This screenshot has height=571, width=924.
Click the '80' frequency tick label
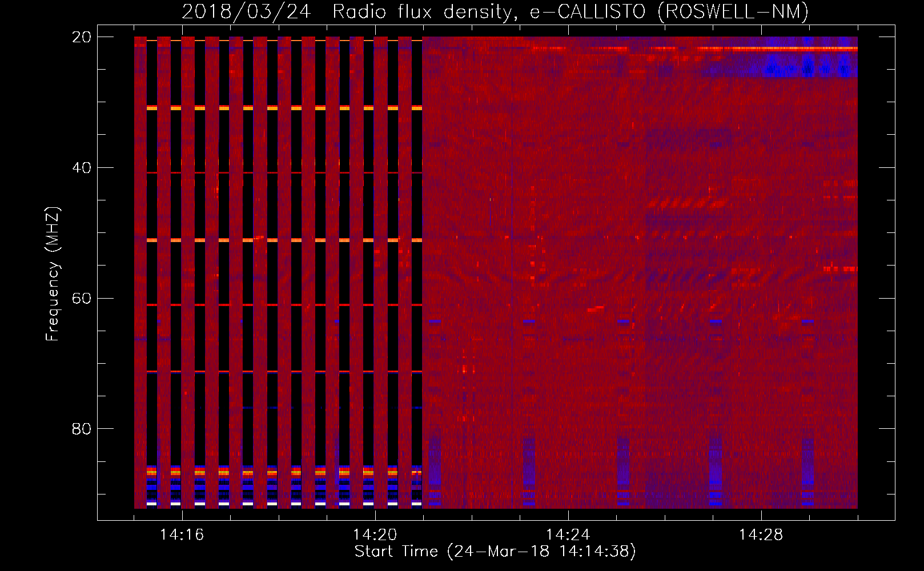(x=82, y=429)
